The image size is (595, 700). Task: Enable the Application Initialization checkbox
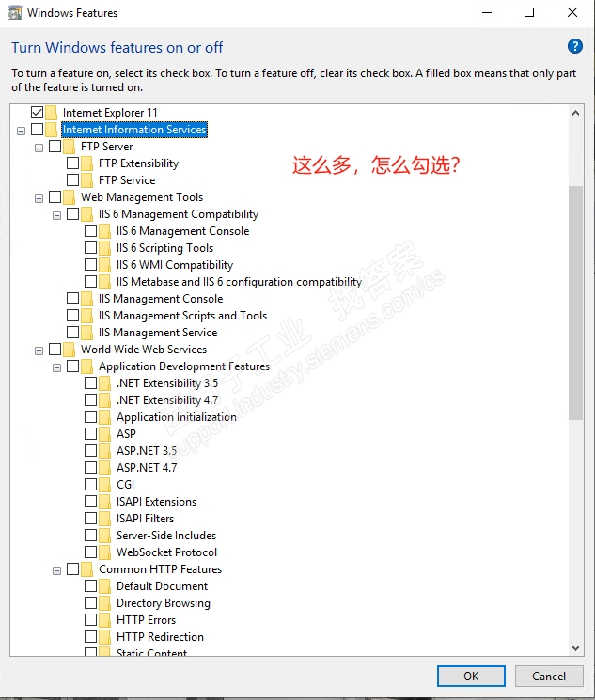(90, 417)
